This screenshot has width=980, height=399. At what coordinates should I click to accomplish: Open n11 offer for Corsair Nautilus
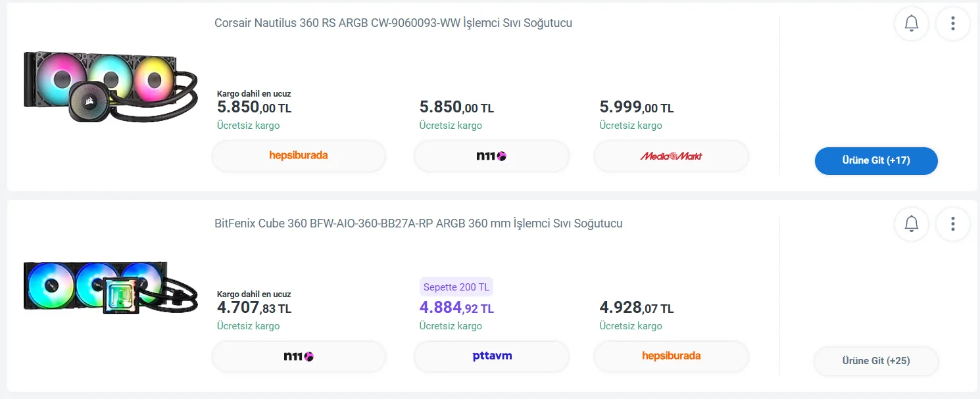pyautogui.click(x=491, y=156)
